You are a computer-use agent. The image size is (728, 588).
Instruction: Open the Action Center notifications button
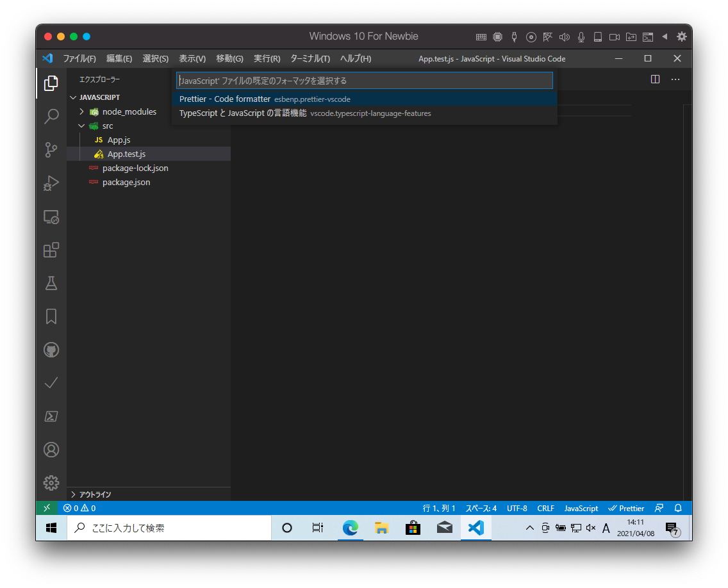tap(672, 528)
